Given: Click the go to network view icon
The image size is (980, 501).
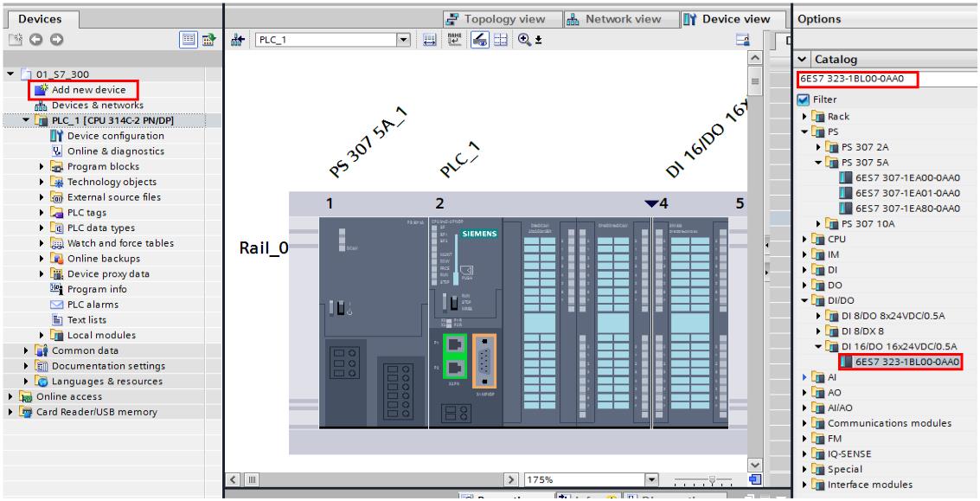Looking at the screenshot, I should coord(238,40).
